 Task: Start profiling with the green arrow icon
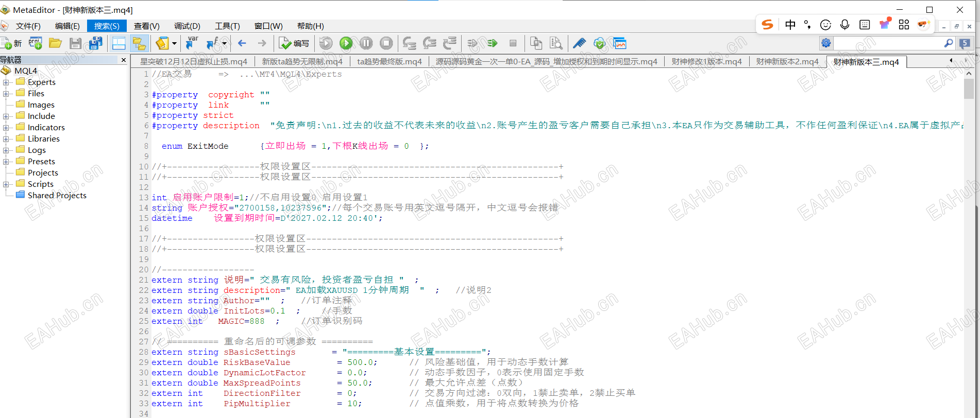(x=493, y=44)
